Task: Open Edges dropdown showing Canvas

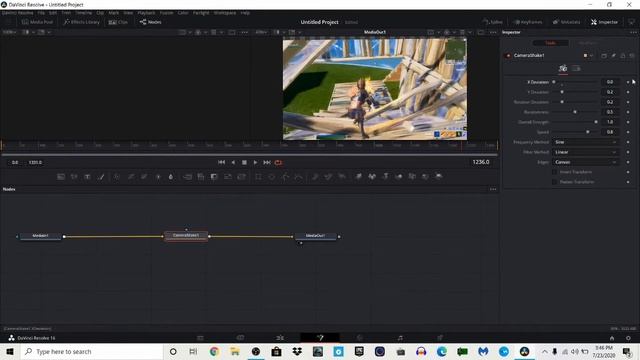Action: point(585,162)
